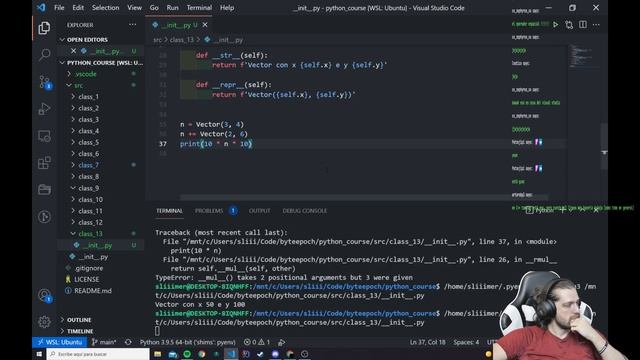Open the LICENSE file

100,280
